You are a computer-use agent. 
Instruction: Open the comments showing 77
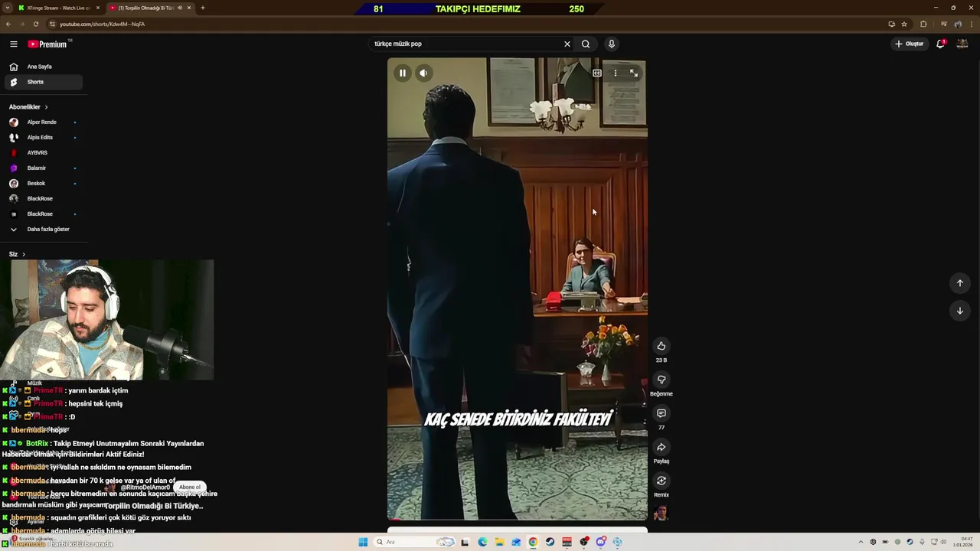[661, 413]
